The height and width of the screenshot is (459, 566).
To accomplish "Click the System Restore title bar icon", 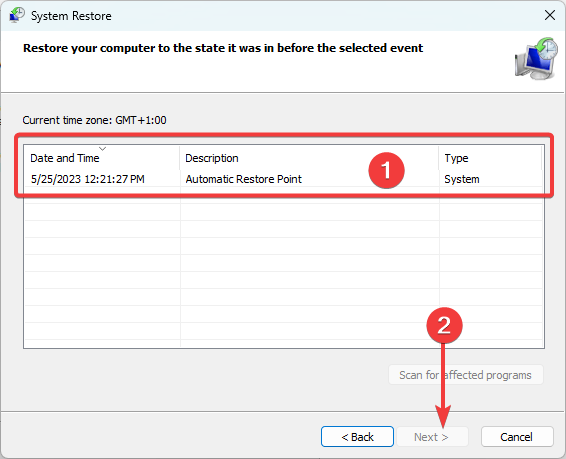I will 17,15.
